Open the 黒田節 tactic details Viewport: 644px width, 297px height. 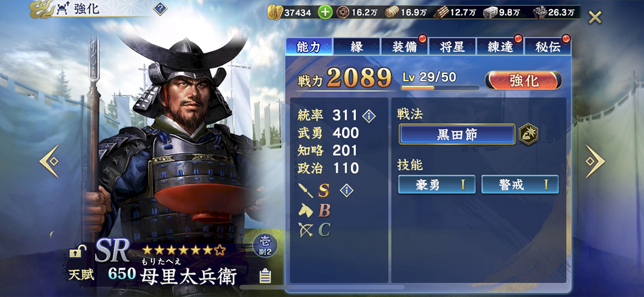point(457,134)
